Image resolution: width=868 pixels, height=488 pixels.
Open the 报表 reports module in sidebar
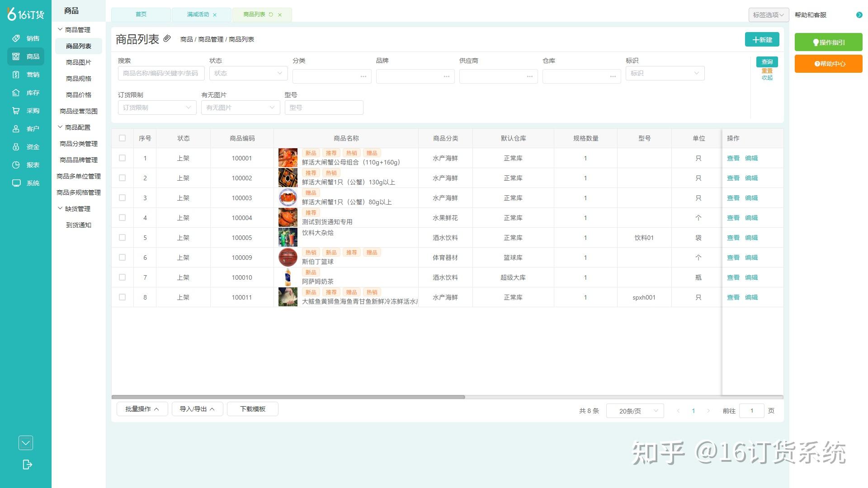[x=26, y=165]
